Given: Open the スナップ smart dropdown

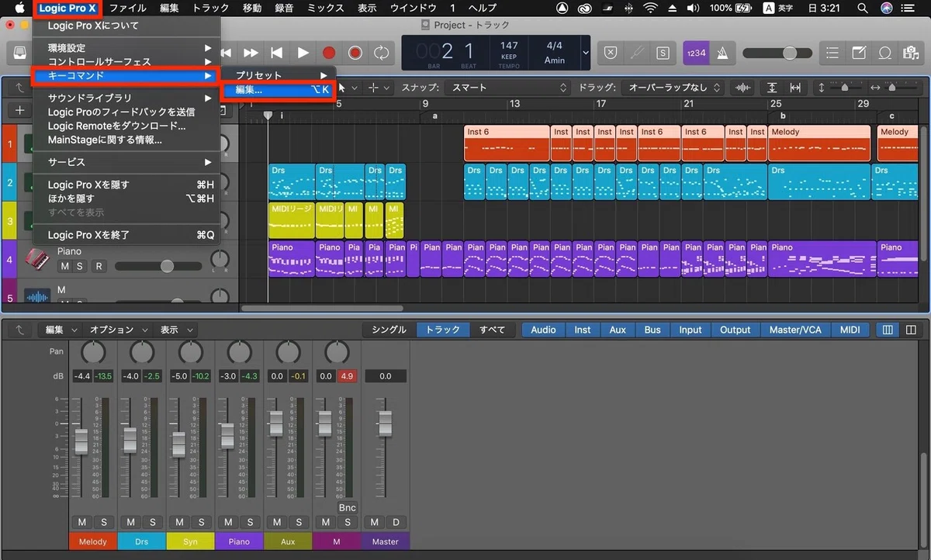Looking at the screenshot, I should (507, 88).
